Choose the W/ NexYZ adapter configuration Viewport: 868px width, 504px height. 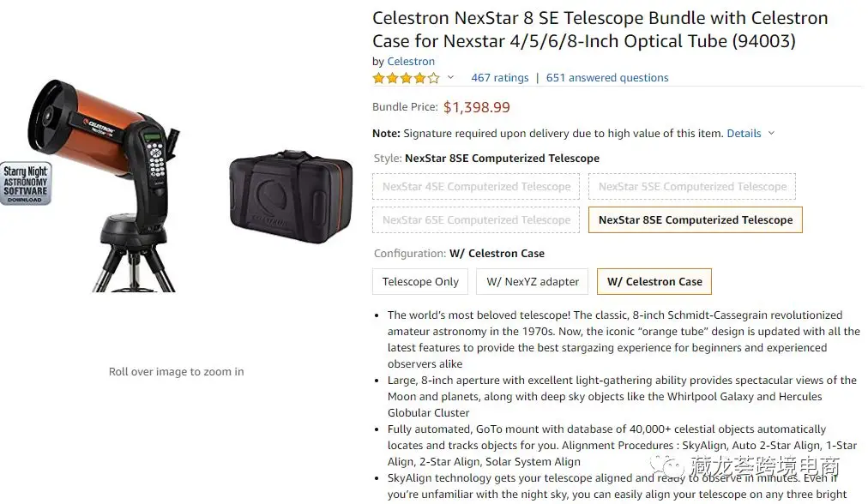533,282
